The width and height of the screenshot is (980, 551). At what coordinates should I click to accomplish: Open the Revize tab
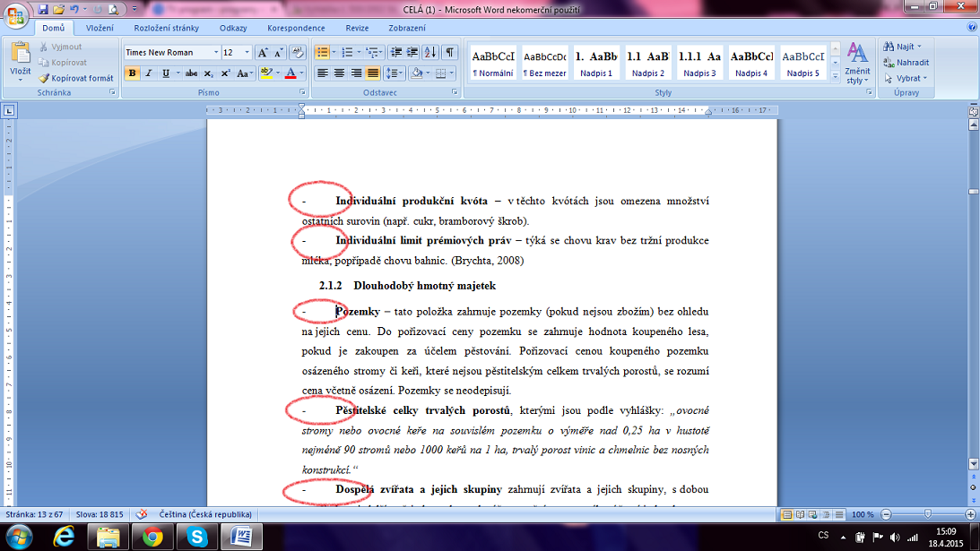coord(357,28)
